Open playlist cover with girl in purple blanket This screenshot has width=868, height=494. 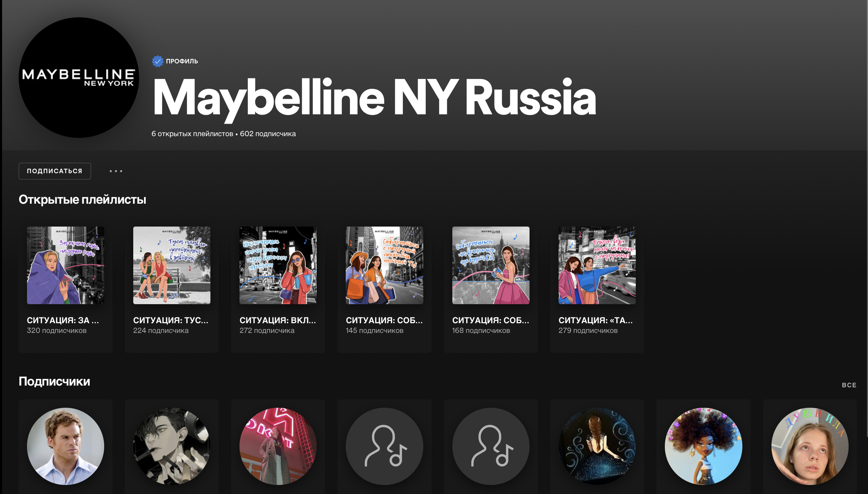[65, 265]
